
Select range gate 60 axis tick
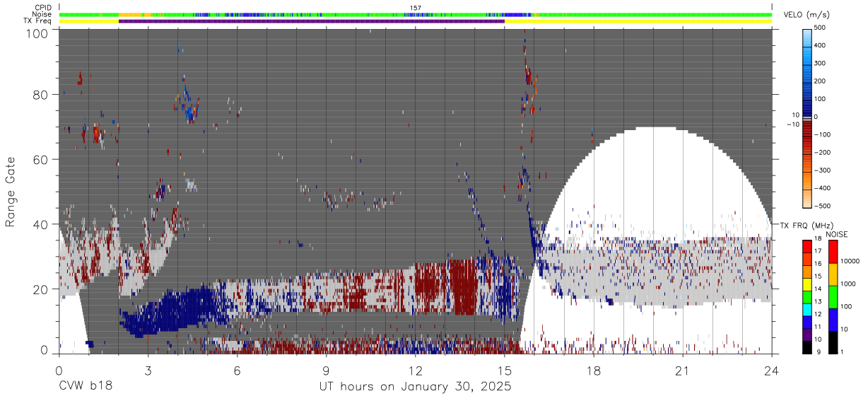41,159
